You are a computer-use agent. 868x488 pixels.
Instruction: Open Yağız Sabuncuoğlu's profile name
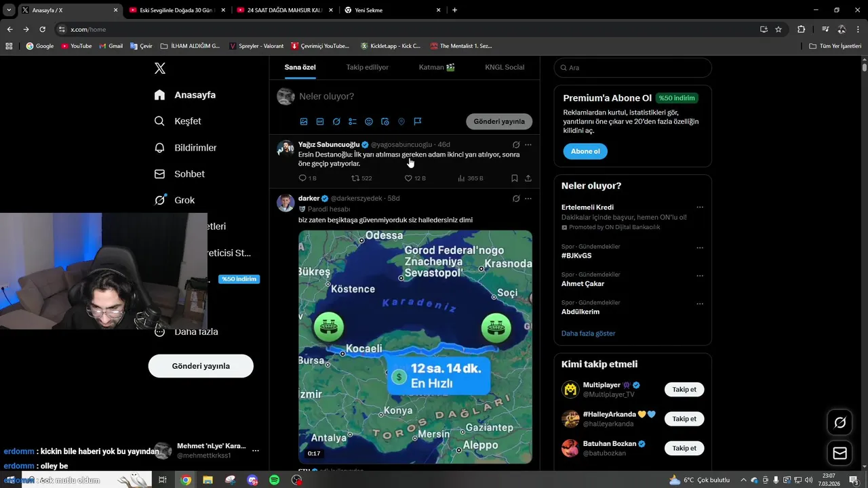(329, 144)
